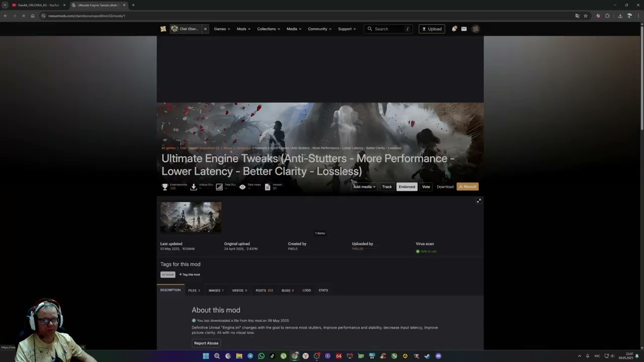Open Windows taskbar search
Image resolution: width=644 pixels, height=362 pixels.
pyautogui.click(x=217, y=356)
